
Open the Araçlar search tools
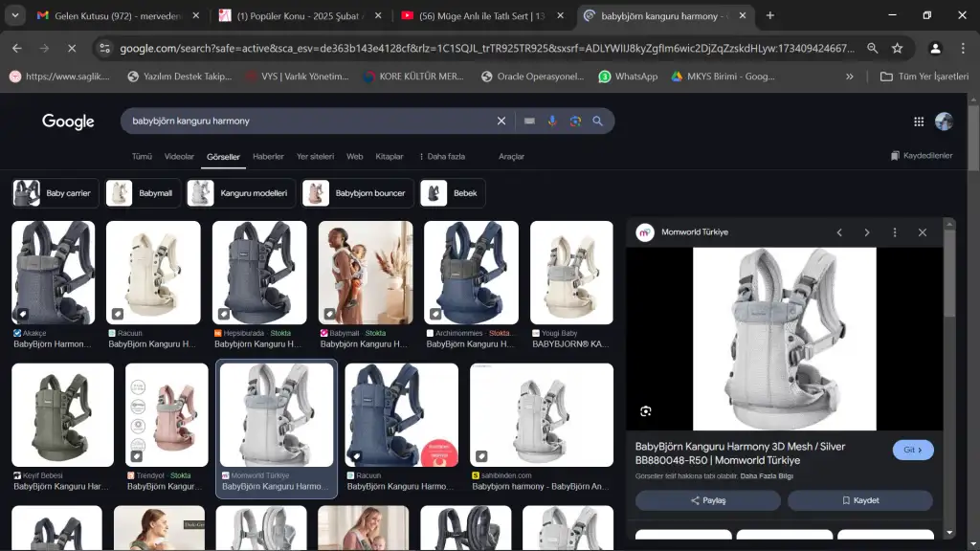pos(511,157)
